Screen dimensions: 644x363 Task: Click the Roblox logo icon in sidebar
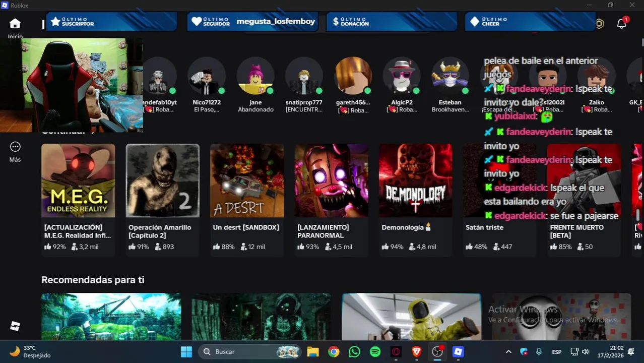pyautogui.click(x=15, y=326)
